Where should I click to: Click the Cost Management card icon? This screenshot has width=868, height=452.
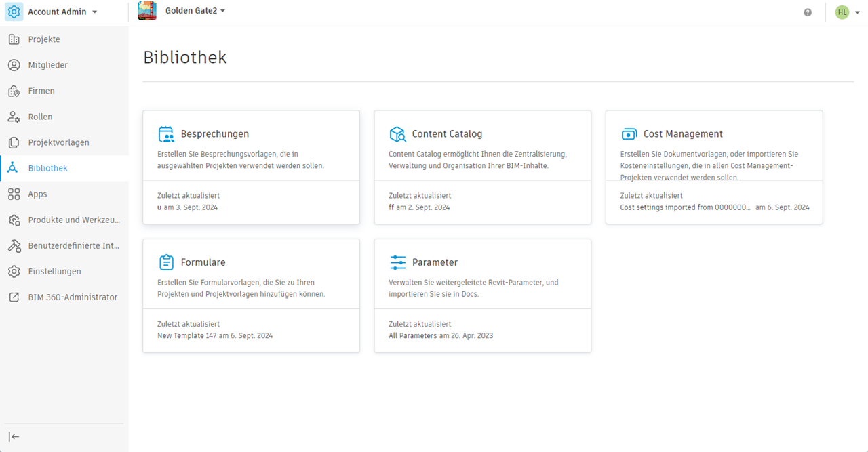coord(629,133)
